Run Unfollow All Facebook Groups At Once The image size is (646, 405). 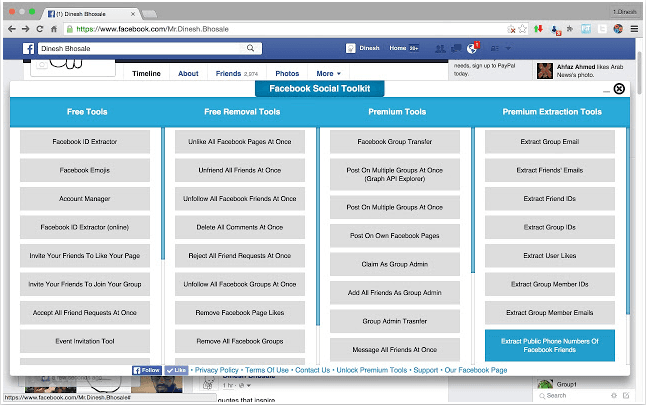point(240,284)
